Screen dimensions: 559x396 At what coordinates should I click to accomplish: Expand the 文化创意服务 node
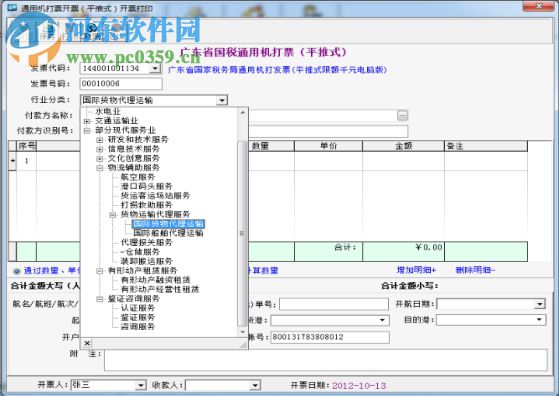100,158
